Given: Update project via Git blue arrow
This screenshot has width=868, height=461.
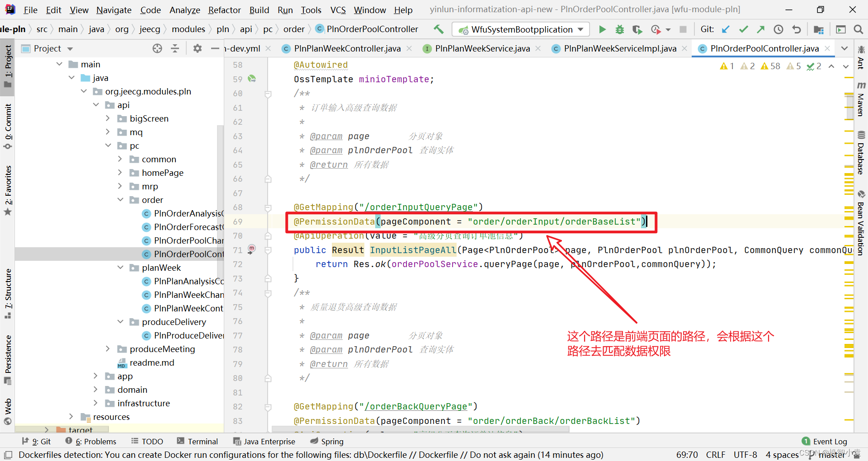Looking at the screenshot, I should [x=726, y=29].
